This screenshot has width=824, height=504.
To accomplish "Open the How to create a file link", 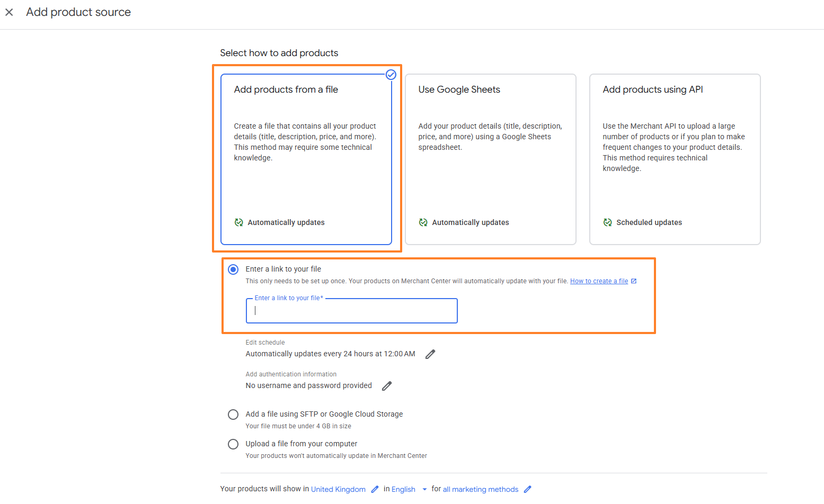I will (x=599, y=281).
